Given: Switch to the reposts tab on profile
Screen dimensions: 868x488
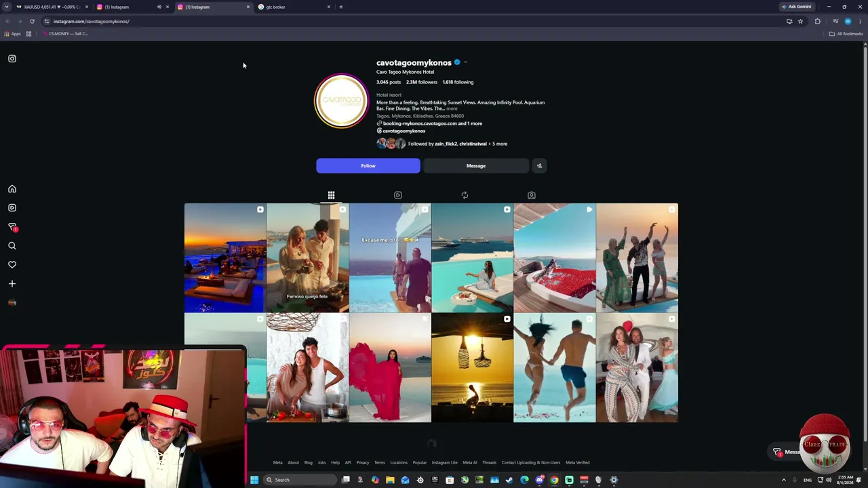Looking at the screenshot, I should pyautogui.click(x=465, y=195).
